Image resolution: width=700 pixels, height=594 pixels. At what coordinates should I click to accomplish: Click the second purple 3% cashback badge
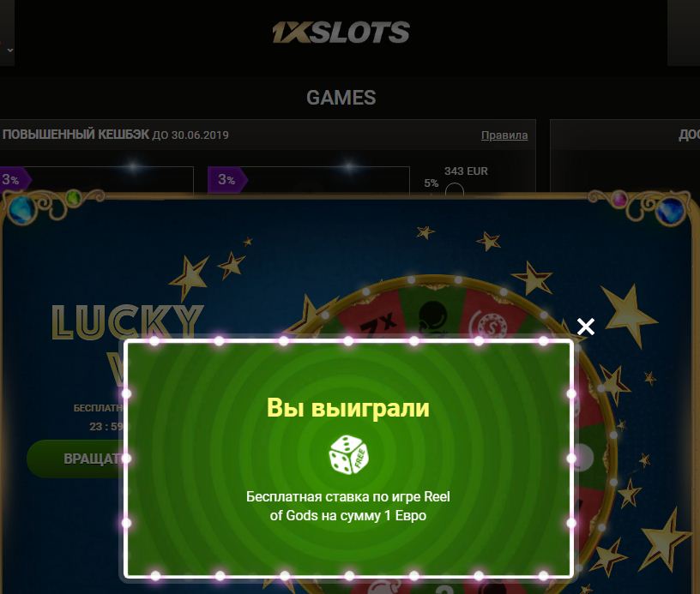227,180
